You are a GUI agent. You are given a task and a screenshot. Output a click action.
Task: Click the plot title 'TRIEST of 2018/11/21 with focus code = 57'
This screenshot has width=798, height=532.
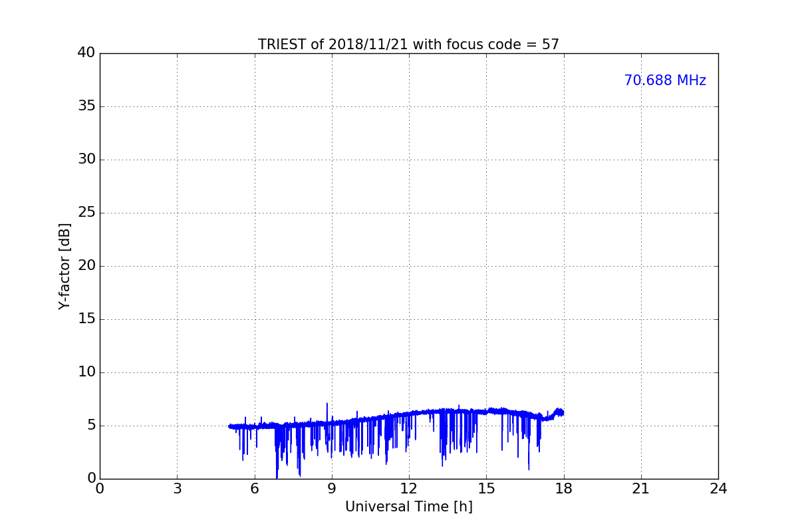pyautogui.click(x=408, y=45)
